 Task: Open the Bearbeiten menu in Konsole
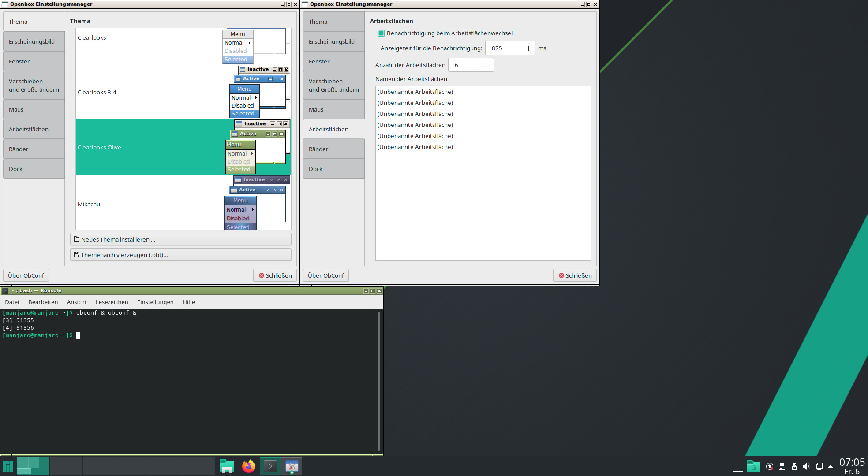click(x=43, y=302)
